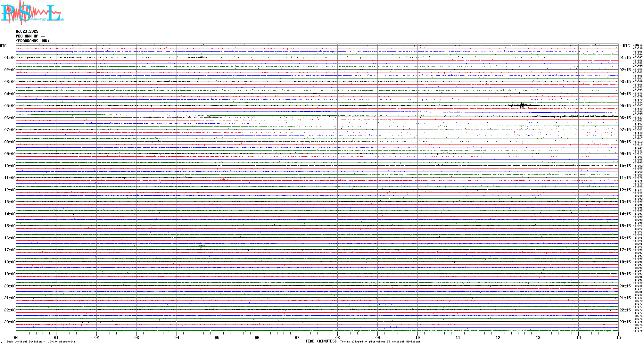Viewport: 644px width, 346px height.
Task: Click the minute 12 tick on time axis
Action: (x=498, y=337)
